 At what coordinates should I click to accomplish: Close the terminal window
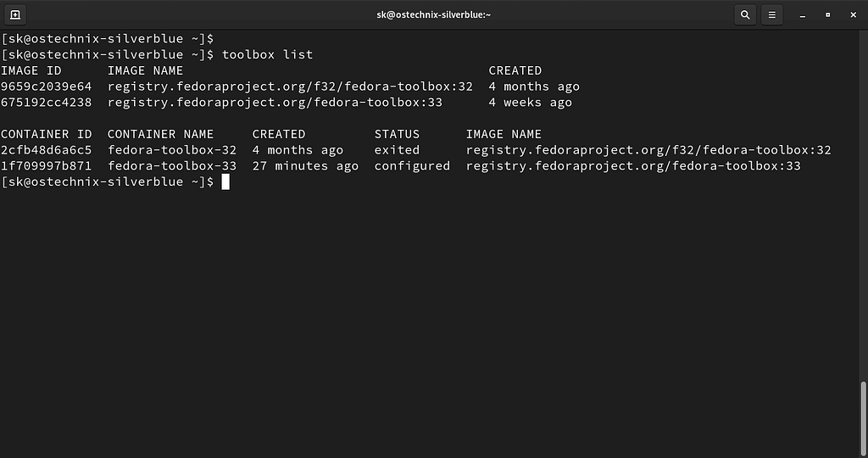[x=853, y=14]
